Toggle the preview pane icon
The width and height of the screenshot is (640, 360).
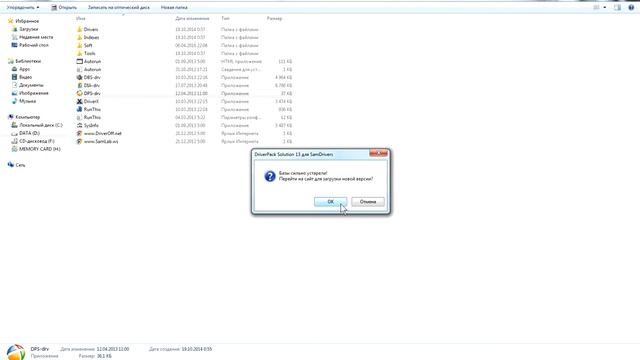[618, 7]
